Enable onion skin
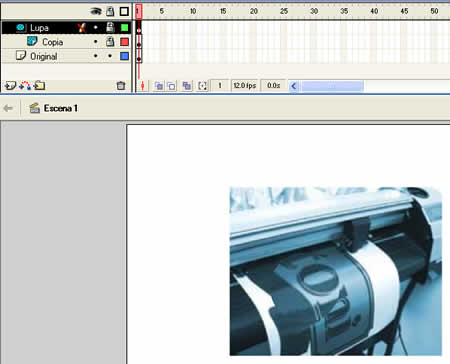The width and height of the screenshot is (450, 364). point(159,86)
